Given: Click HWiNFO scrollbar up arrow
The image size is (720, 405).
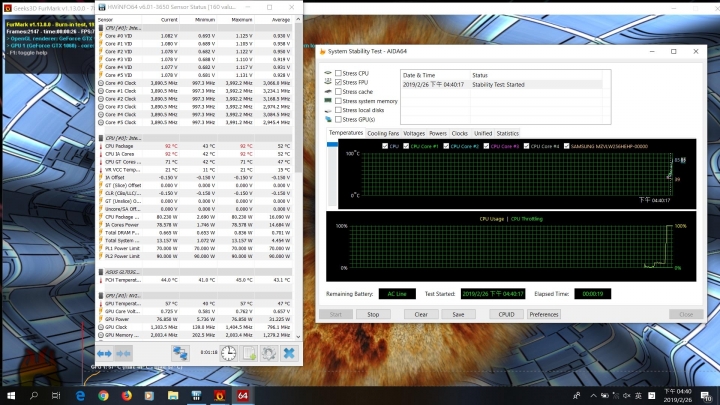Looking at the screenshot, I should tap(298, 19).
